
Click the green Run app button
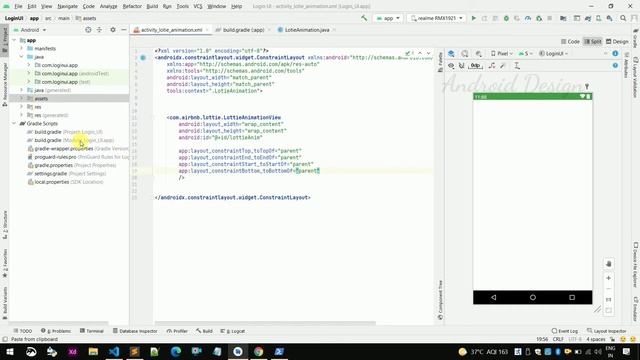[x=473, y=18]
